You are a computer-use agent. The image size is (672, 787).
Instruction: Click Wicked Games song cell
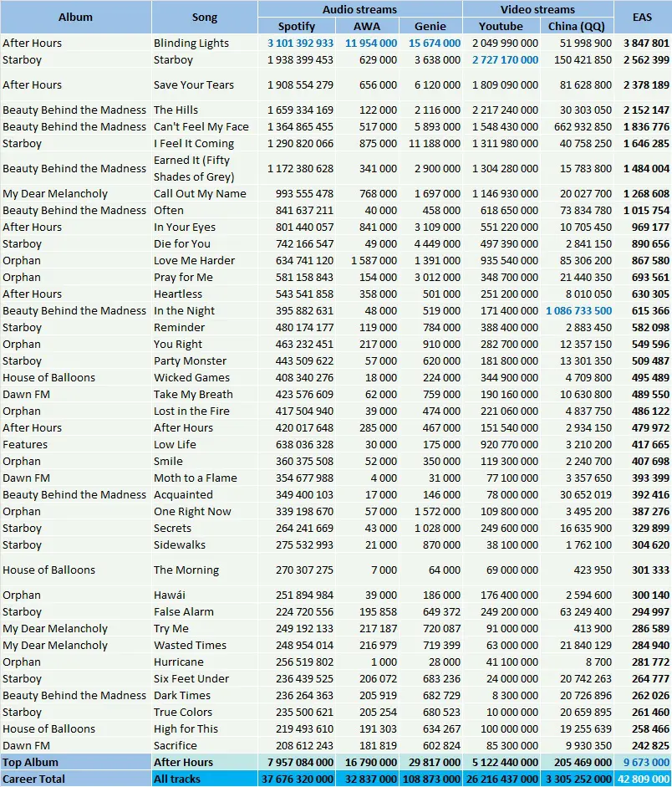[205, 377]
